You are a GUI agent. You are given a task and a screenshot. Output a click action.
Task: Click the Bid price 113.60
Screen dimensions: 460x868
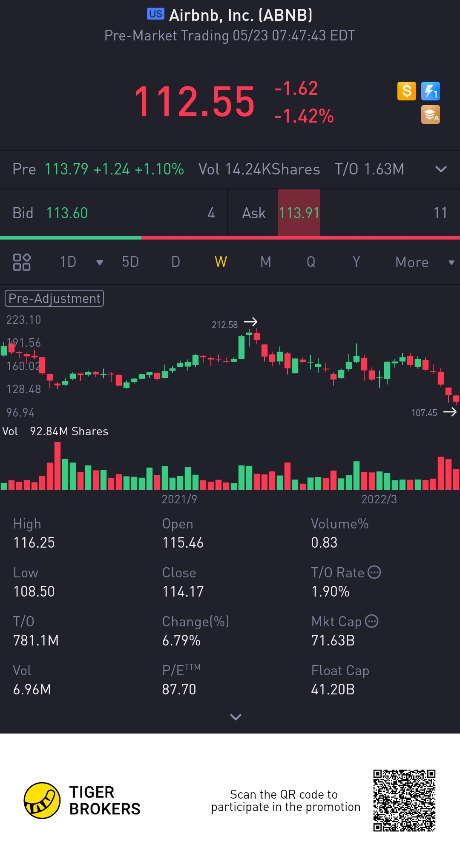coord(67,213)
